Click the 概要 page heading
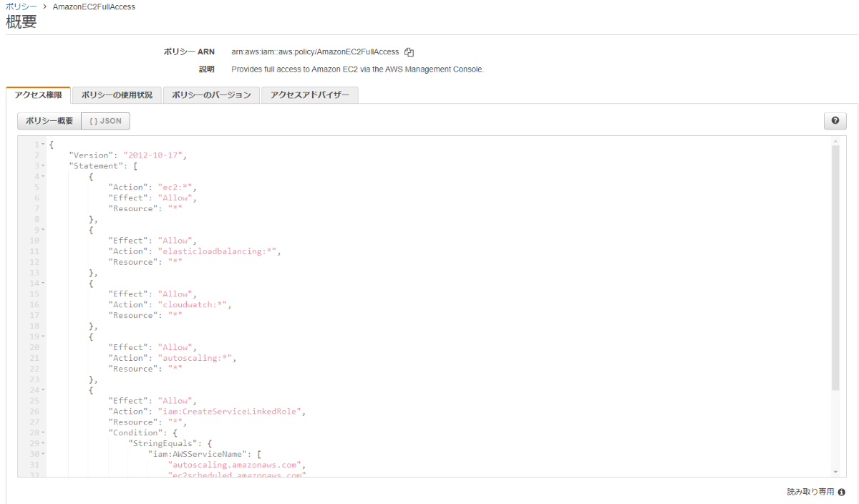The height and width of the screenshot is (504, 859). (21, 23)
